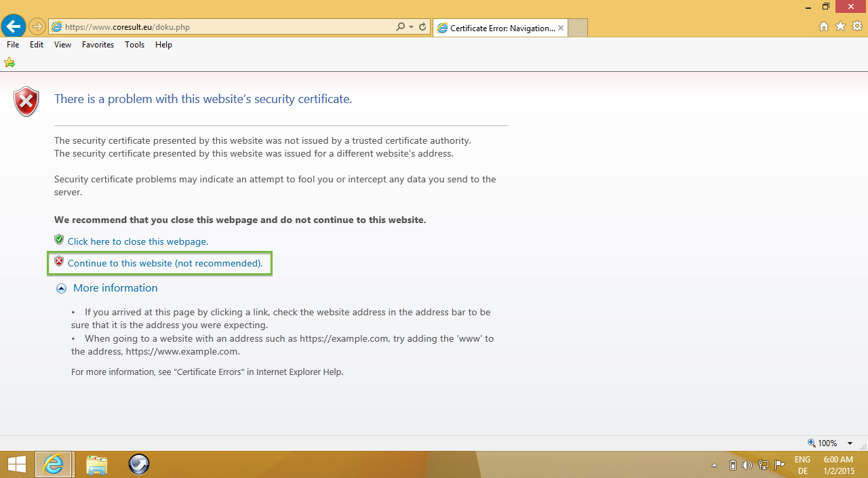
Task: Click the Windows Start button
Action: pos(16,464)
